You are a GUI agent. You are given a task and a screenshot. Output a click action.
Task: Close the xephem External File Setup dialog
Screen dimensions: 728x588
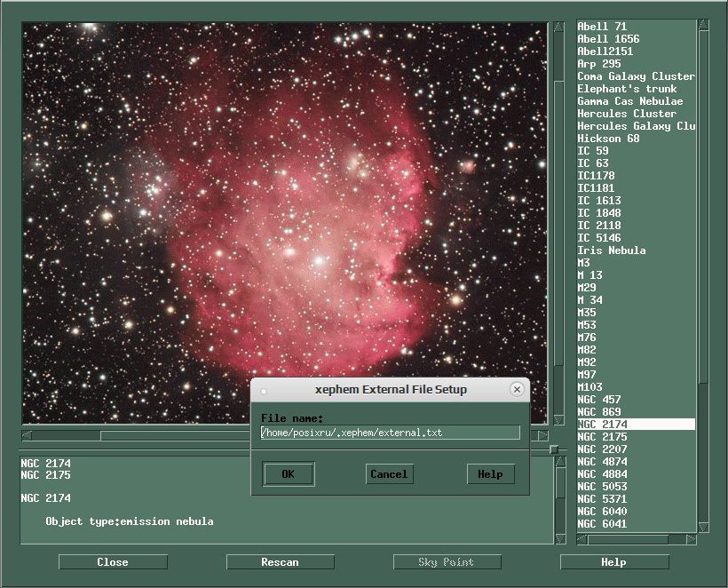click(x=517, y=389)
